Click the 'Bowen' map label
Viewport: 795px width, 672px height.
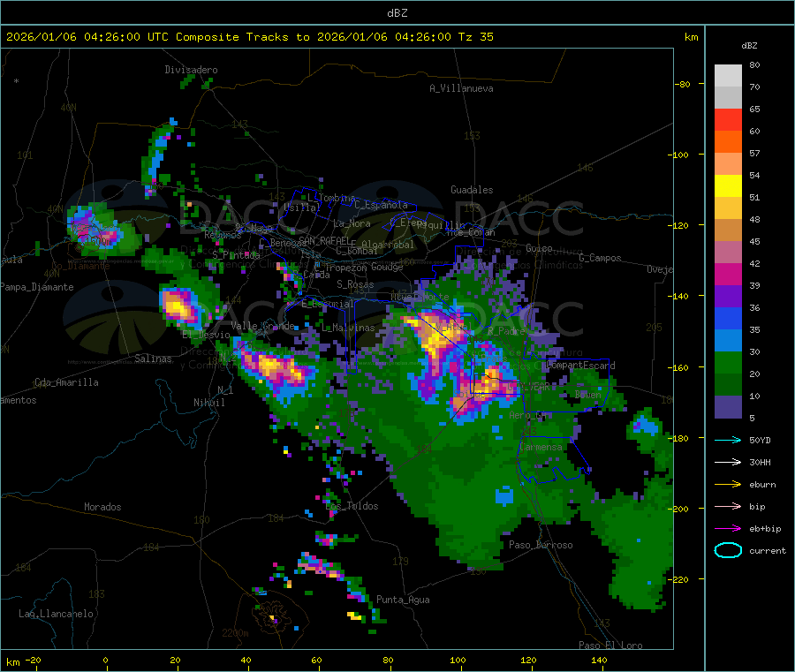pos(588,394)
